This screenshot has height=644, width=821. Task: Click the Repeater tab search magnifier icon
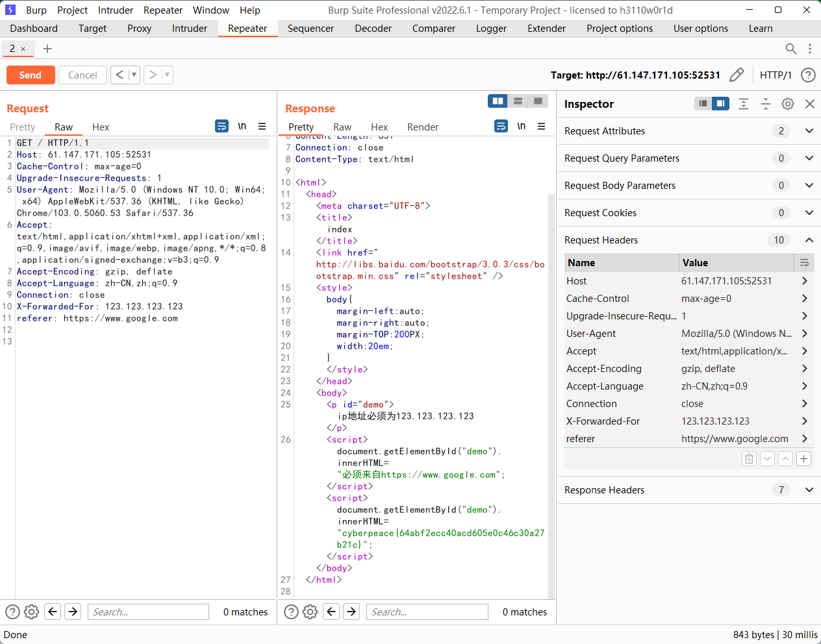[790, 49]
